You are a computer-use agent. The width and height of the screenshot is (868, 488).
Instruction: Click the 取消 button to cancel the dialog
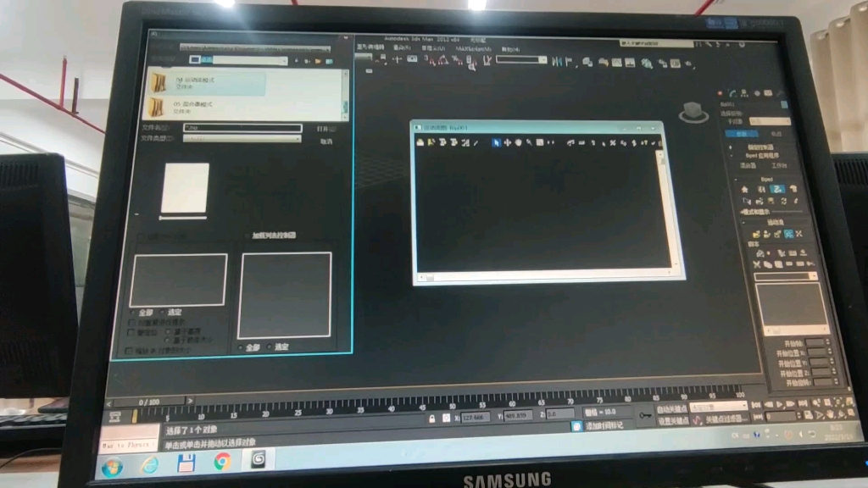coord(329,140)
